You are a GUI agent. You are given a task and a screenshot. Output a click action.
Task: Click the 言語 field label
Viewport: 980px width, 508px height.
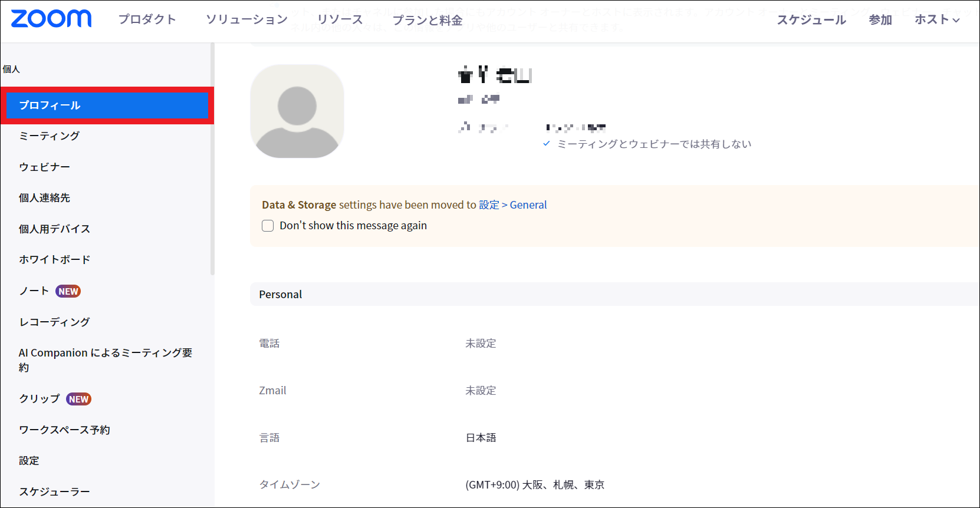tap(269, 438)
